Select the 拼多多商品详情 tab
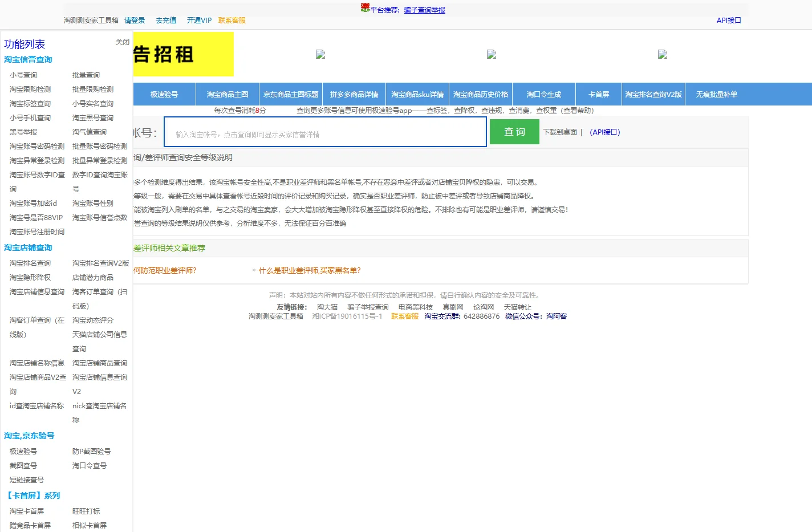812x532 pixels. pos(354,95)
